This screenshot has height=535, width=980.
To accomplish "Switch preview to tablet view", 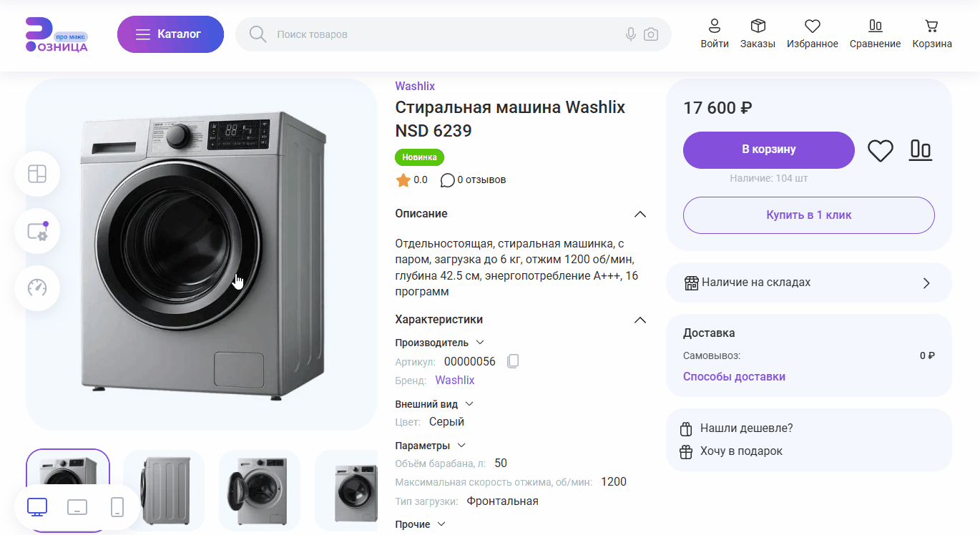I will 77,507.
